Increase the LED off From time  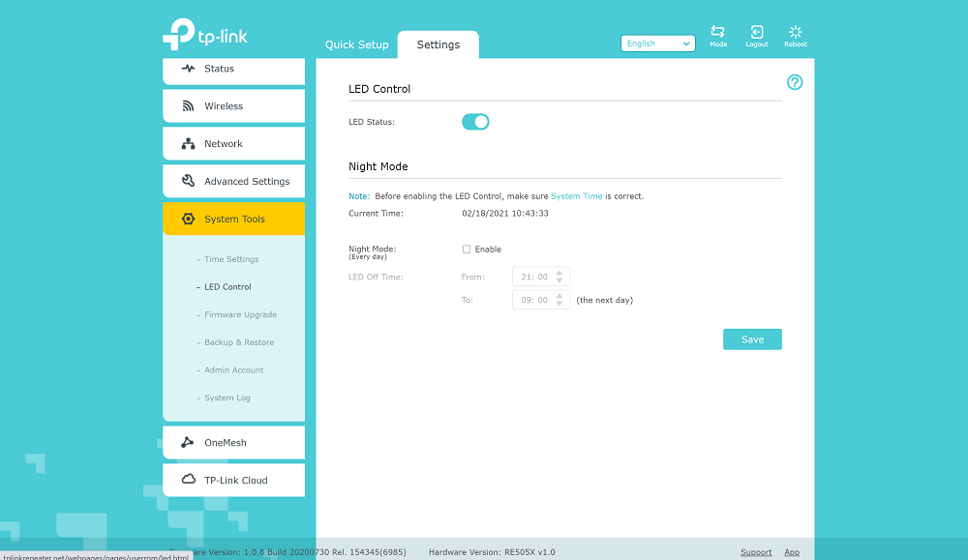click(560, 273)
